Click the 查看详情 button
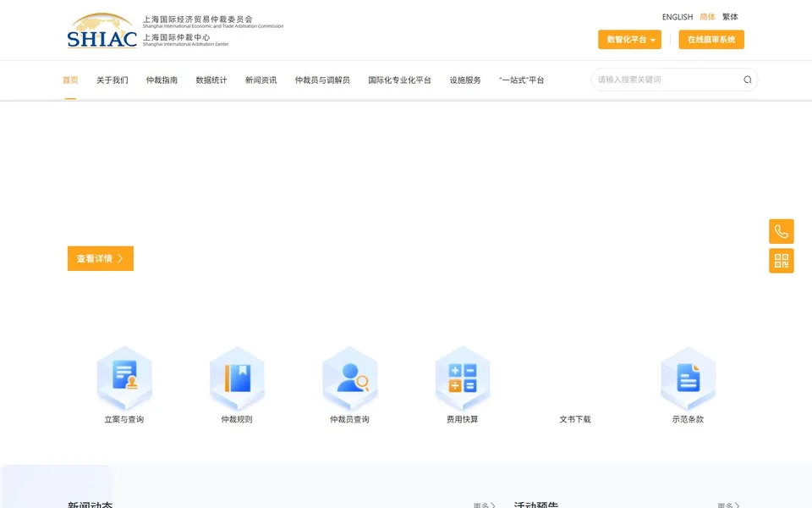 pyautogui.click(x=101, y=258)
